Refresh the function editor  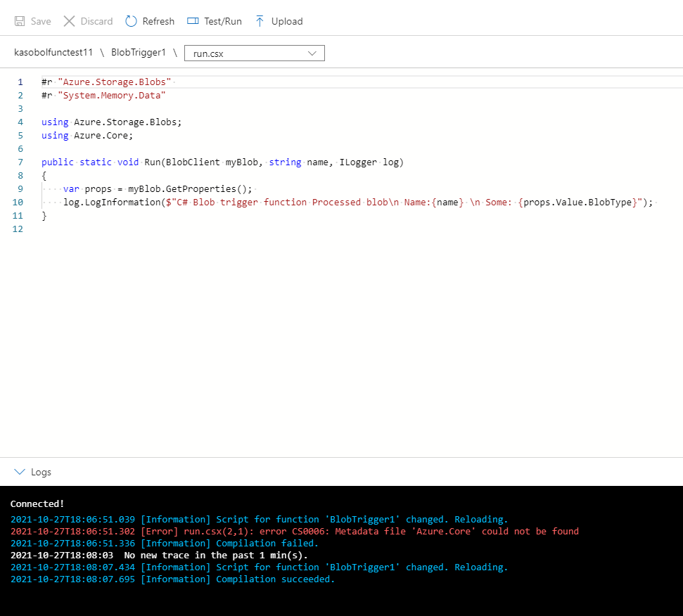pos(149,21)
